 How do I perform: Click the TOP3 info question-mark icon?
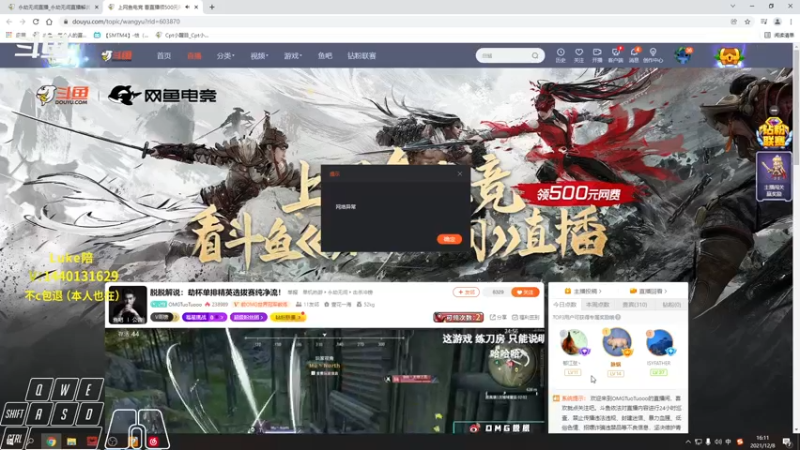pyautogui.click(x=618, y=317)
